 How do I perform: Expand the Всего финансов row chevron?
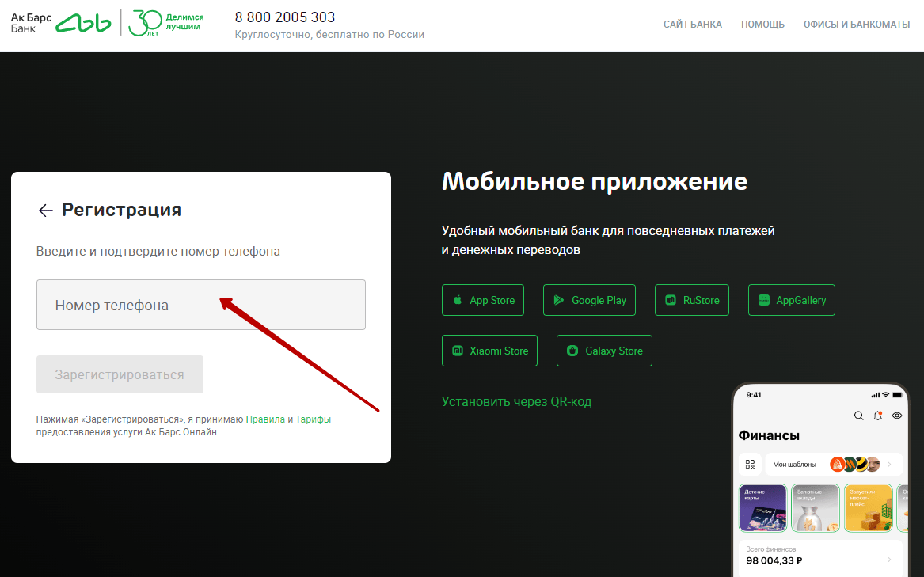[889, 560]
